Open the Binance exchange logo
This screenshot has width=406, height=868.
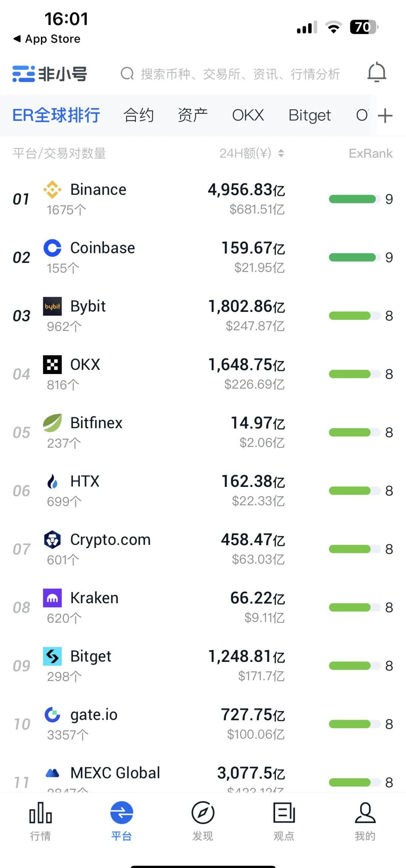click(52, 189)
